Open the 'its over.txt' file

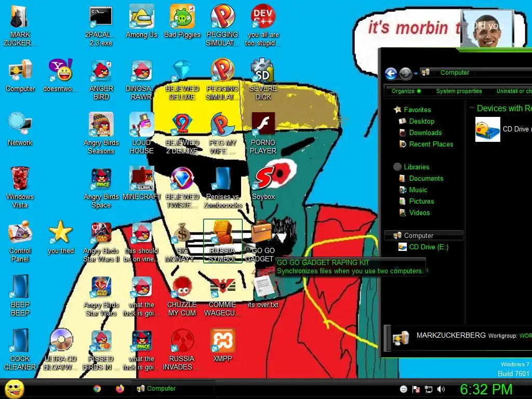coord(263,291)
